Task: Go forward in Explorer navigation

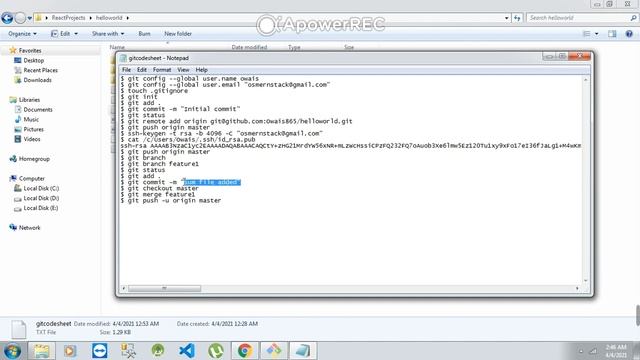Action: pyautogui.click(x=20, y=18)
